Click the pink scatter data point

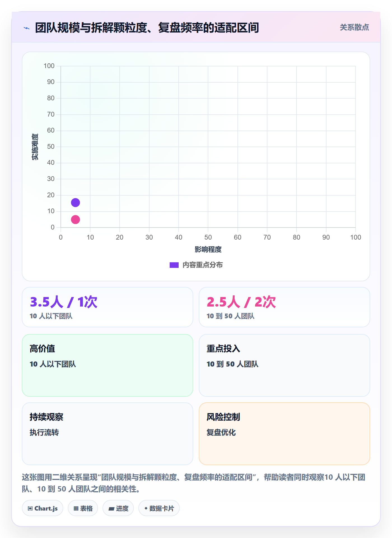click(x=75, y=219)
